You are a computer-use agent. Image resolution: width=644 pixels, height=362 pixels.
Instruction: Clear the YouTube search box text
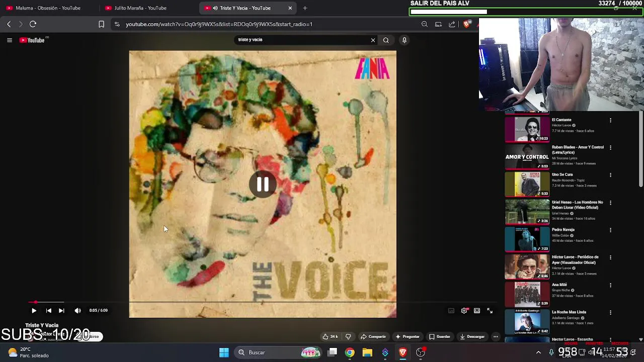click(373, 40)
